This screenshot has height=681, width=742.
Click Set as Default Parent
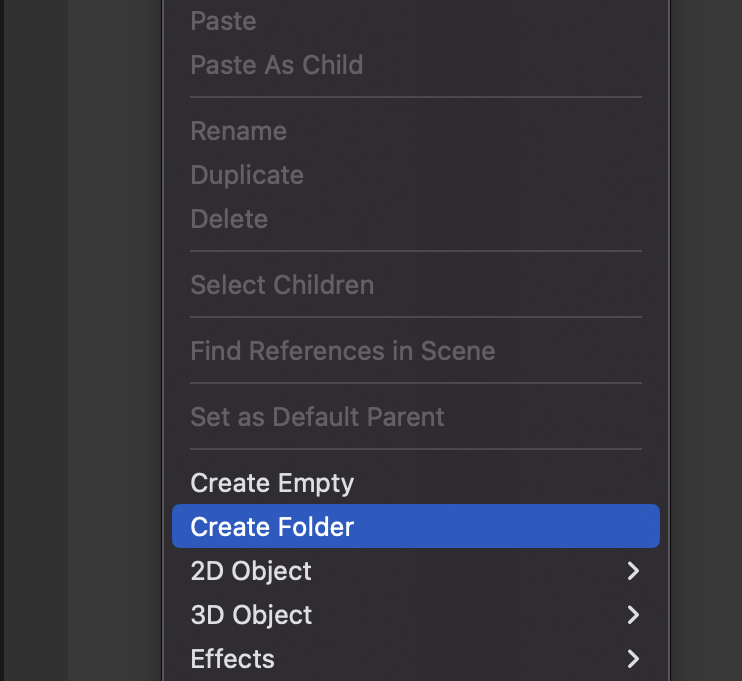317,417
